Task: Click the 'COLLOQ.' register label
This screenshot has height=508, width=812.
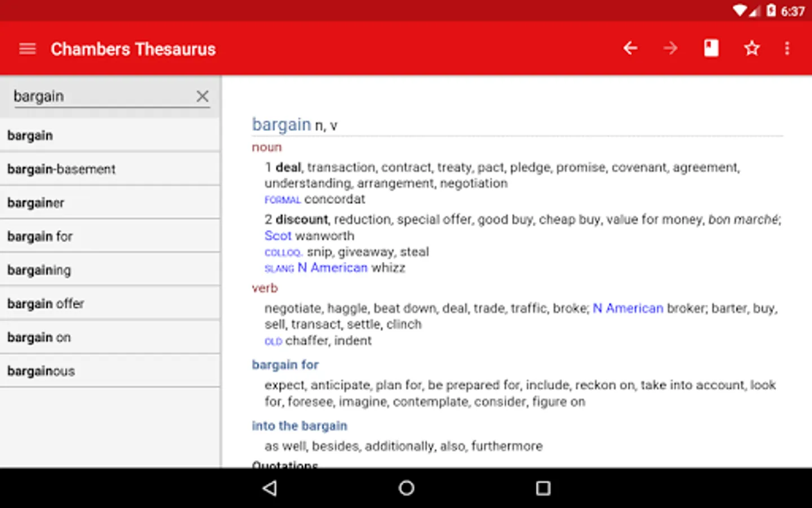Action: pos(284,253)
